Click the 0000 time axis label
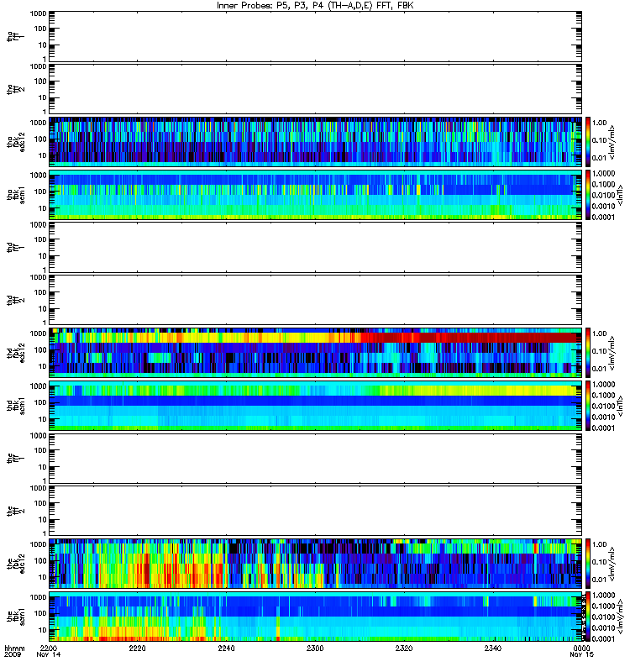This screenshot has height=672, width=630. point(581,648)
